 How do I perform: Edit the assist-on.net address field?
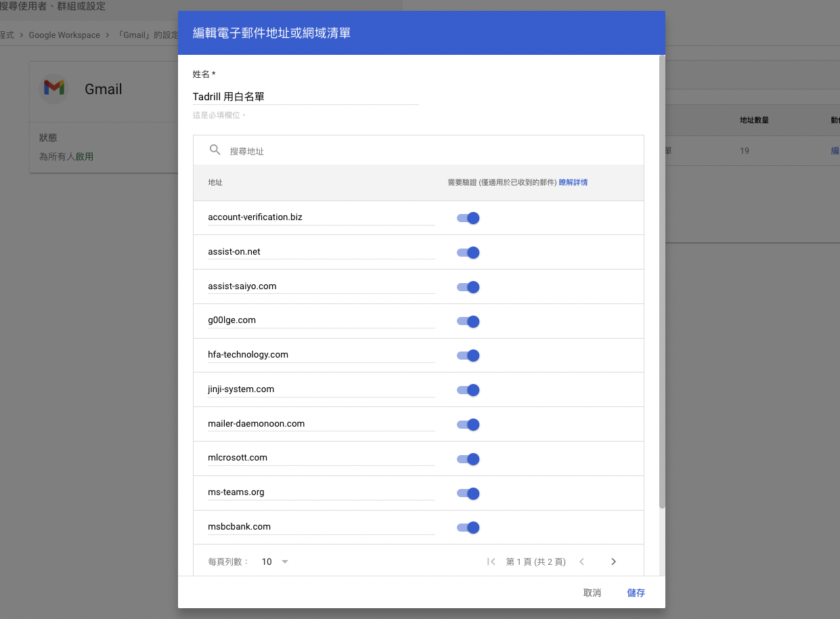322,252
